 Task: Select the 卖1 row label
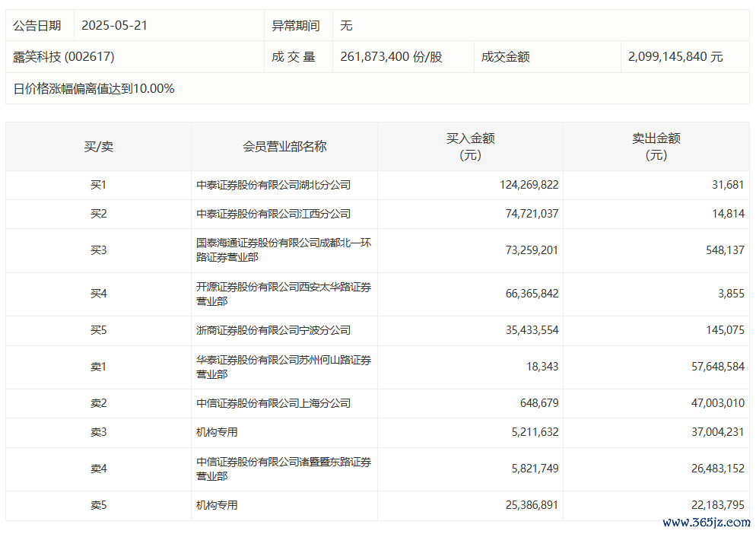98,367
